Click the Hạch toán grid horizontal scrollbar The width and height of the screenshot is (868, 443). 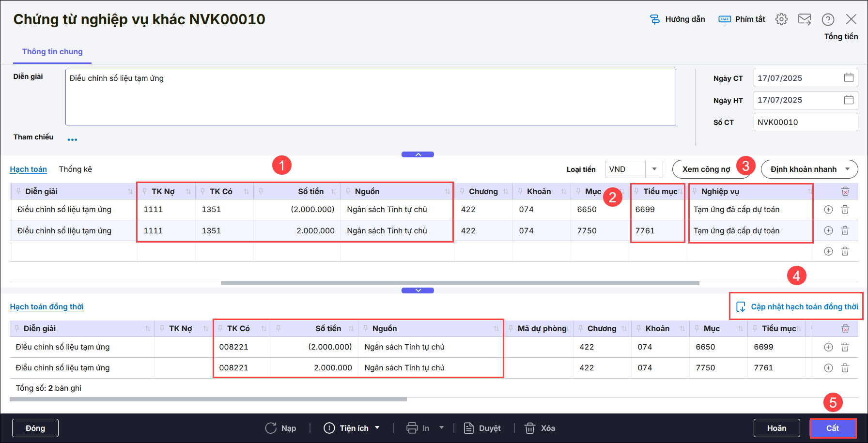coord(460,283)
